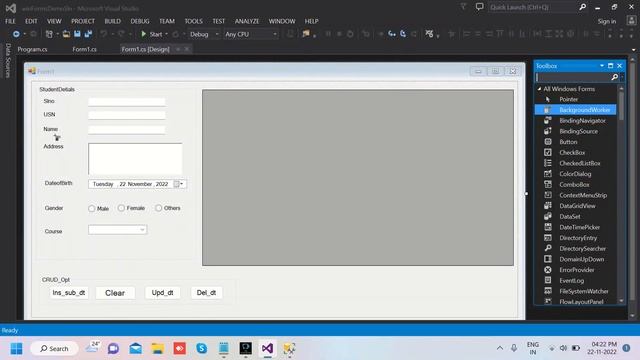The width and height of the screenshot is (640, 360).
Task: Click the Toolbox search magnifier icon
Action: pyautogui.click(x=614, y=77)
